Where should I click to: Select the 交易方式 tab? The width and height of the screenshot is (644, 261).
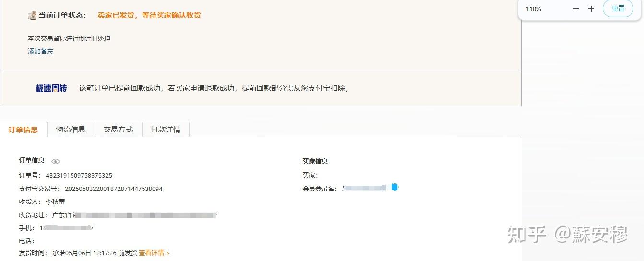pos(118,130)
